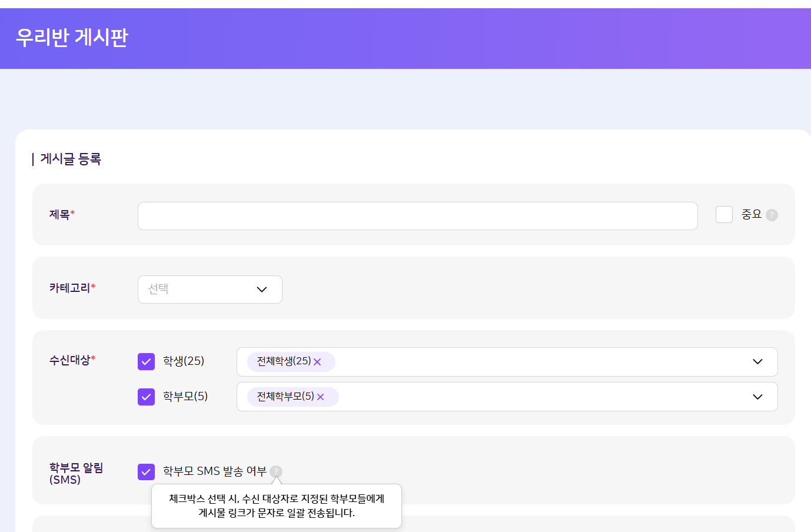This screenshot has width=811, height=532.
Task: Click the SMS tooltip popup message
Action: [277, 506]
